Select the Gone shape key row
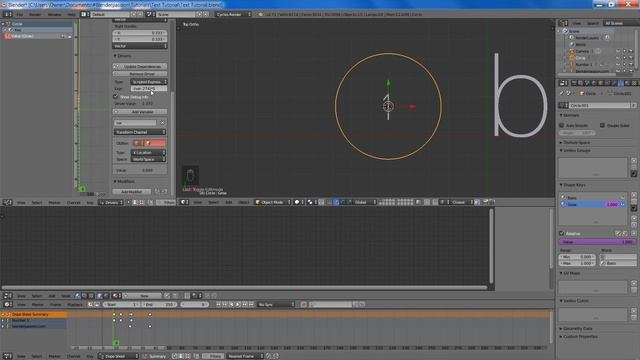 click(592, 204)
